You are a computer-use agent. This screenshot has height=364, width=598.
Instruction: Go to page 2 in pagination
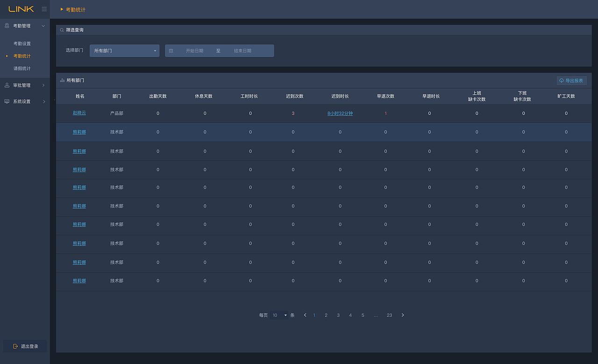point(326,315)
